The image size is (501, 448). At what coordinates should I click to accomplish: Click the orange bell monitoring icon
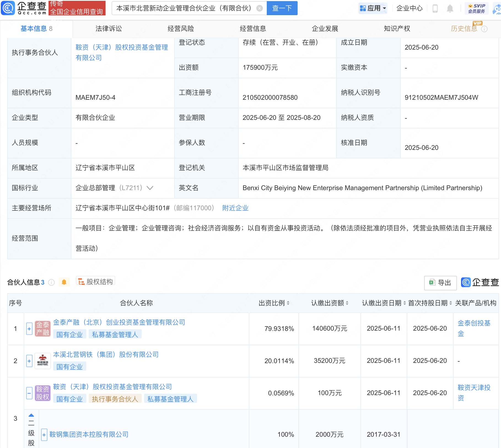tap(64, 282)
